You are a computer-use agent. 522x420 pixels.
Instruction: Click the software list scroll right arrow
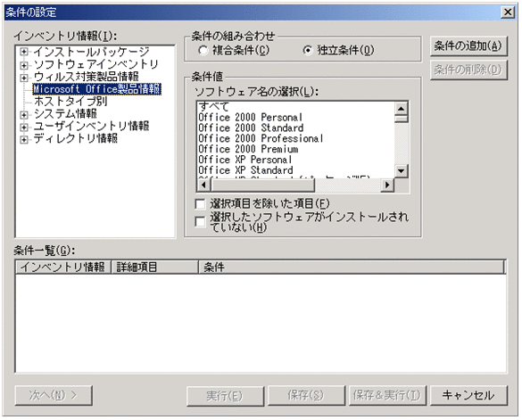click(x=387, y=185)
